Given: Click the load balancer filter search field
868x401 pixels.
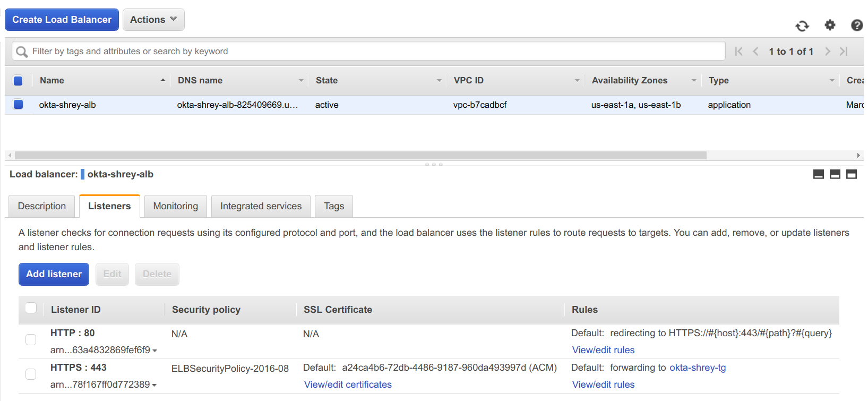Looking at the screenshot, I should pos(368,51).
